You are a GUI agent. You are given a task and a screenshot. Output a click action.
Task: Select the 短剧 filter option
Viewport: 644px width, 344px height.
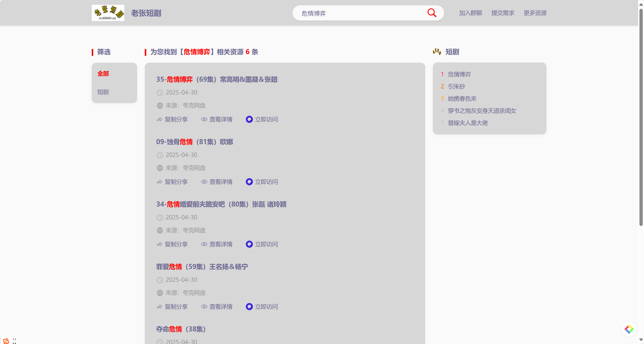[x=103, y=92]
